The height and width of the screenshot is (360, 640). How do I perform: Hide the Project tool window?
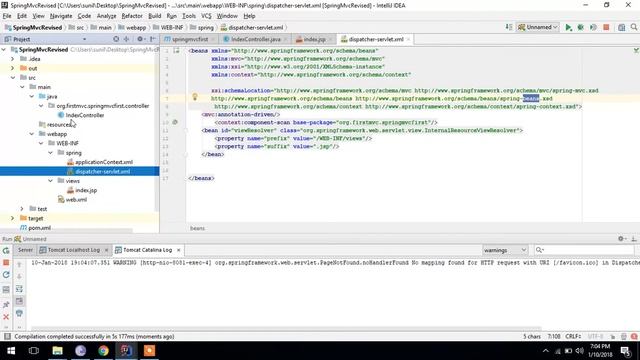tap(153, 39)
